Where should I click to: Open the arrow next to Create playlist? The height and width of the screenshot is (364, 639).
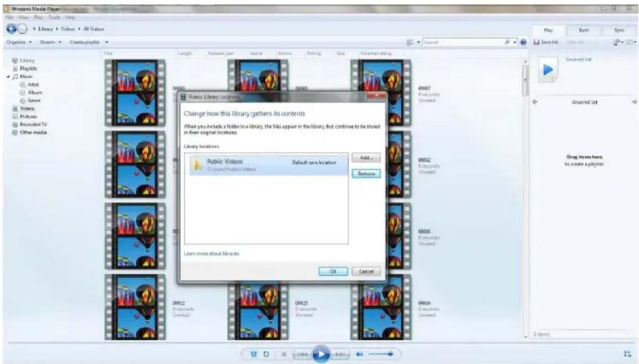[x=106, y=43]
